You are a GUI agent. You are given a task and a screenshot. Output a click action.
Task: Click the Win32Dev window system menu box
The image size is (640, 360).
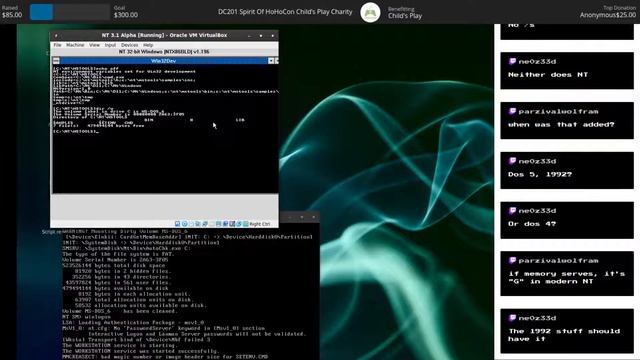click(56, 61)
